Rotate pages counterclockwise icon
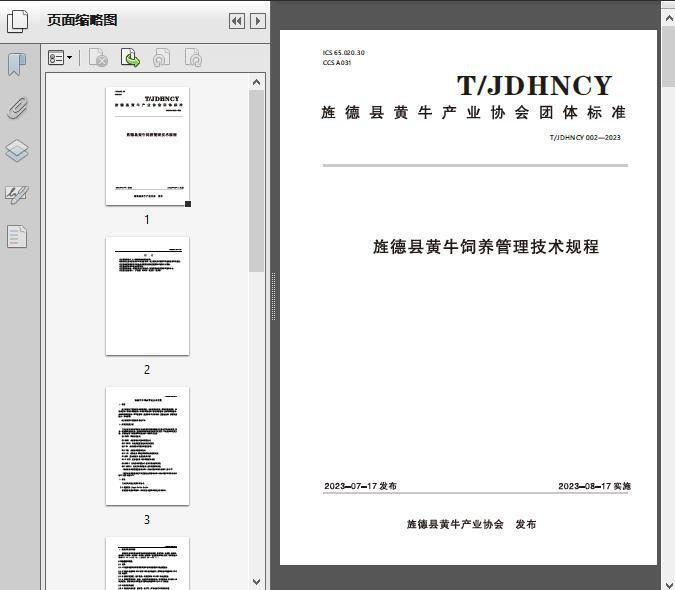675x590 pixels. [x=162, y=58]
